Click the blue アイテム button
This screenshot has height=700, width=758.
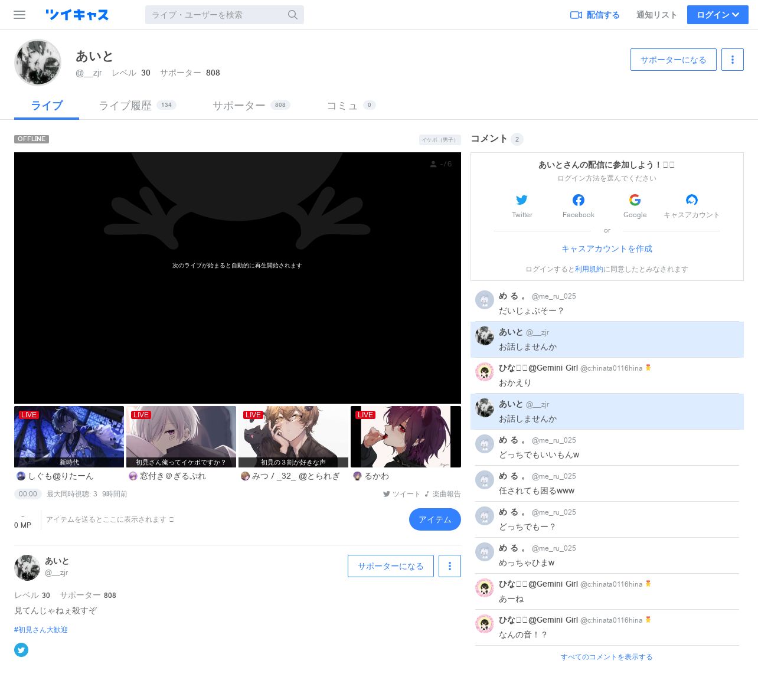[435, 519]
